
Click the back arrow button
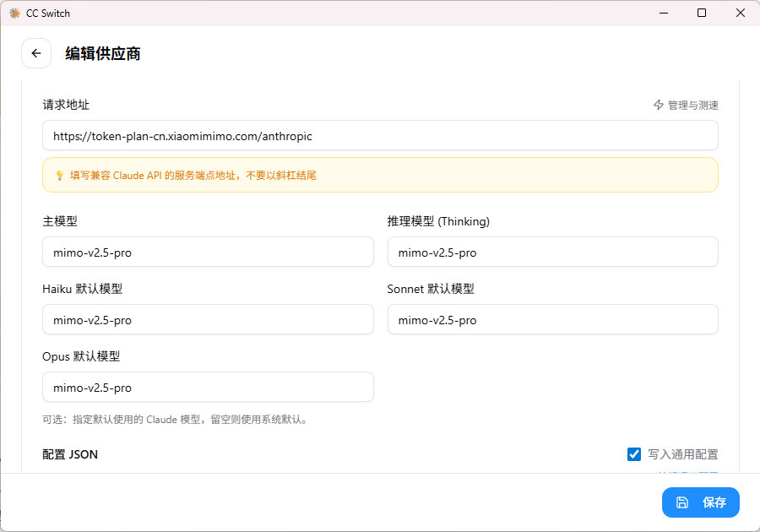click(x=36, y=53)
